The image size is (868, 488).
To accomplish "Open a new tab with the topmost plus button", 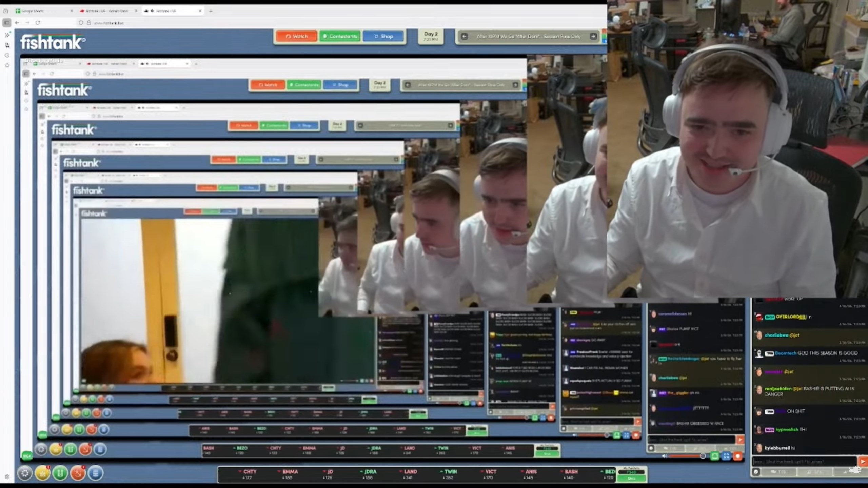I will pyautogui.click(x=211, y=11).
